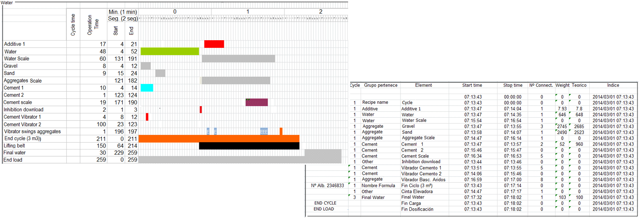Click the 'Fin Ciclo (3 m³)' cell
Viewport: 644px width, 223px height.
click(417, 186)
